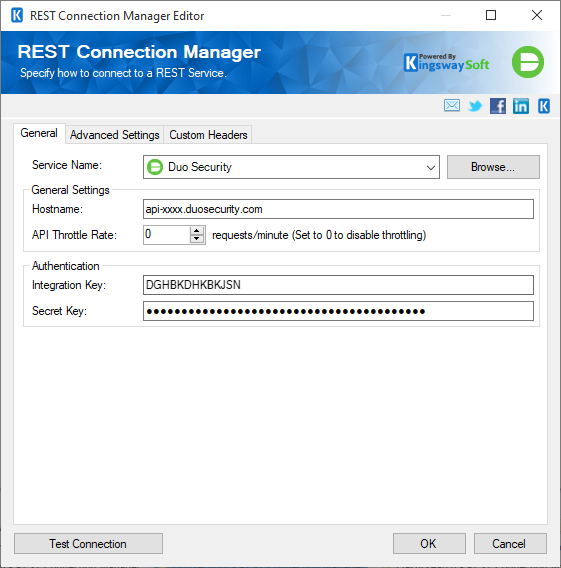Click the Browse... button
This screenshot has width=561, height=568.
tap(493, 167)
